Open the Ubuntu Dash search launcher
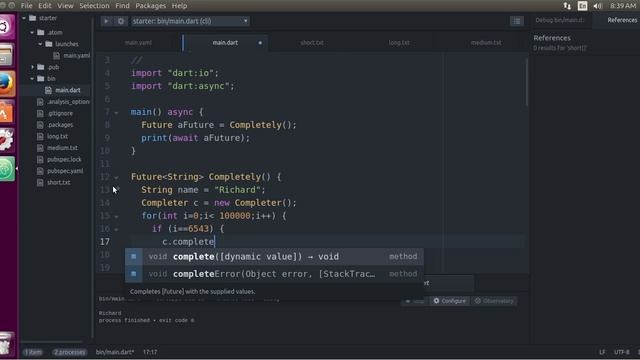The image size is (640, 360). [6, 27]
